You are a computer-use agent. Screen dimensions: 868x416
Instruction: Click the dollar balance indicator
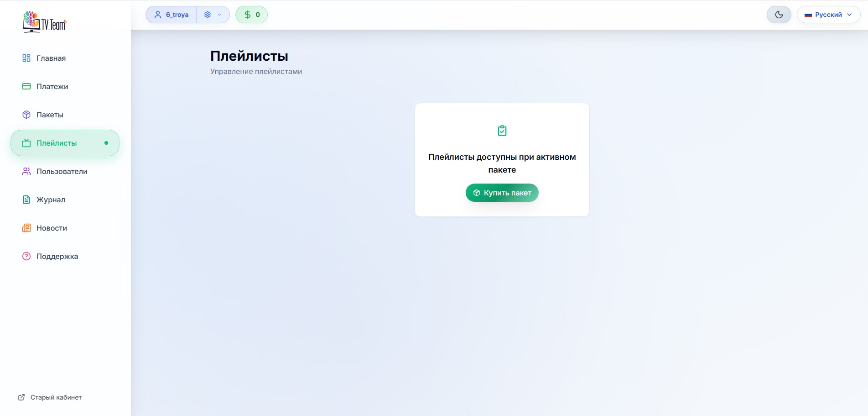pos(251,15)
